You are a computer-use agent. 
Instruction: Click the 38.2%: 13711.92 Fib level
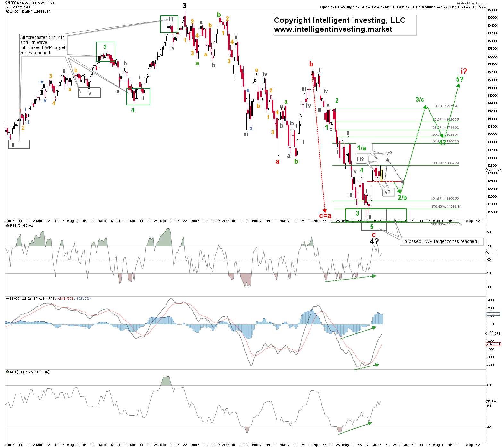pos(446,127)
